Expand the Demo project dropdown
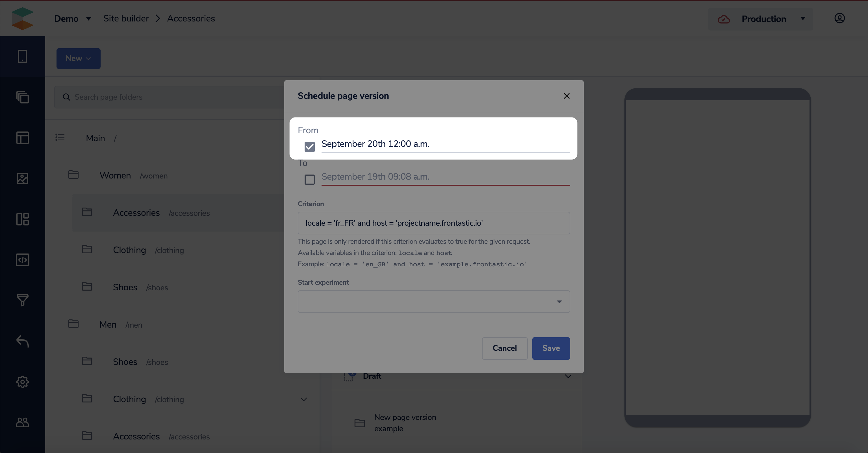 coord(72,19)
